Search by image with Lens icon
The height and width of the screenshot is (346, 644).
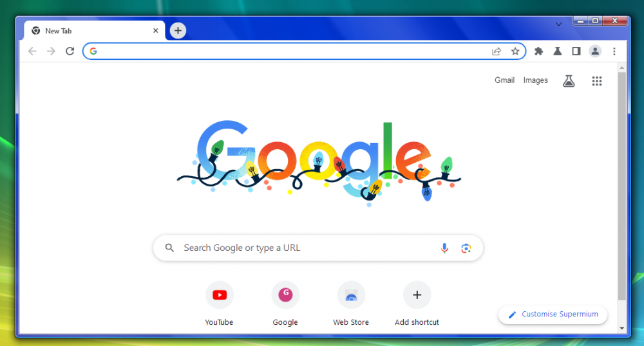[466, 248]
